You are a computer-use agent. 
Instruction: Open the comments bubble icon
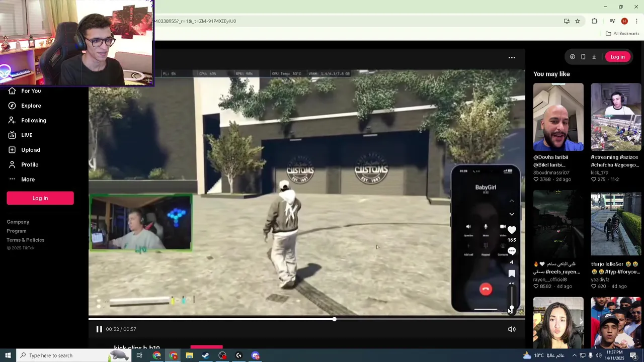point(512,251)
